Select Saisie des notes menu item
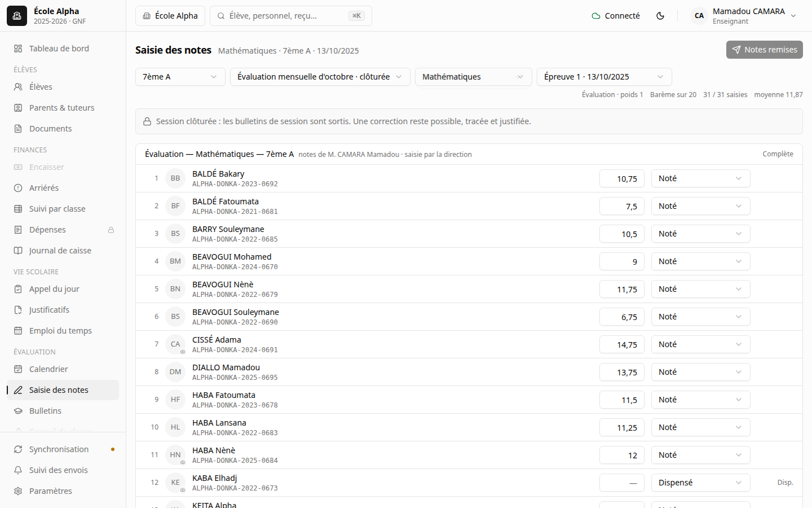 point(63,390)
